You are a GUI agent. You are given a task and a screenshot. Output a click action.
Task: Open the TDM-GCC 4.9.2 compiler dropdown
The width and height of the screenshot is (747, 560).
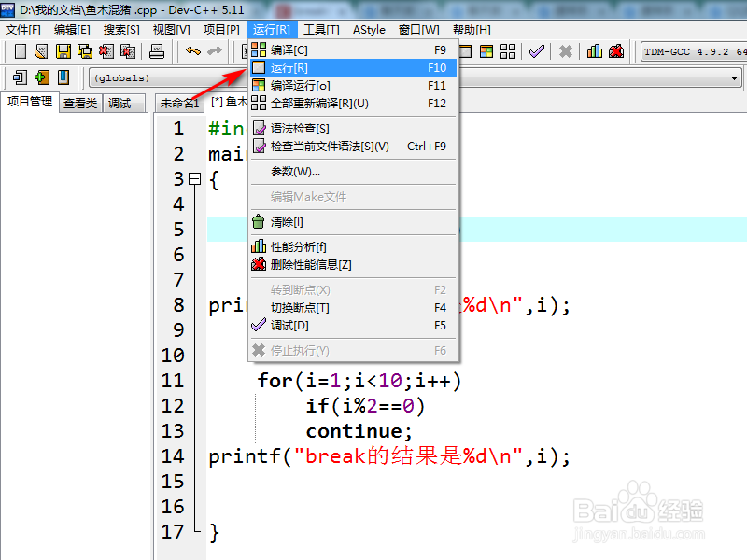(x=694, y=51)
